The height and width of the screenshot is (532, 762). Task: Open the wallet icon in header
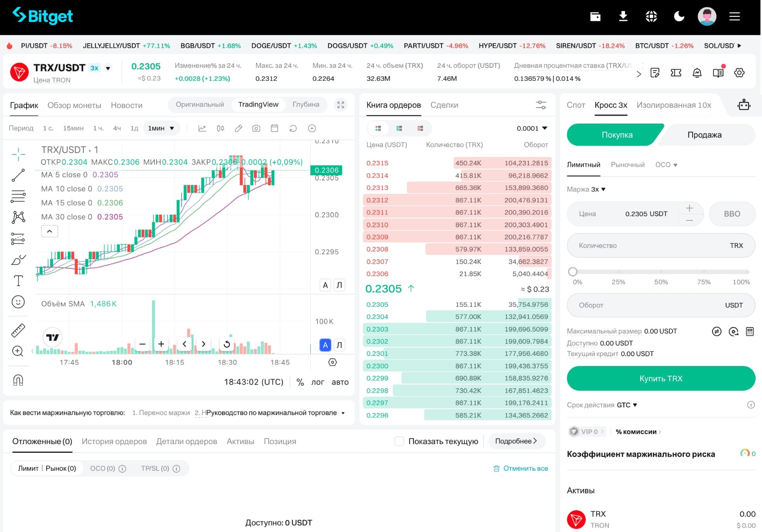[x=595, y=16]
